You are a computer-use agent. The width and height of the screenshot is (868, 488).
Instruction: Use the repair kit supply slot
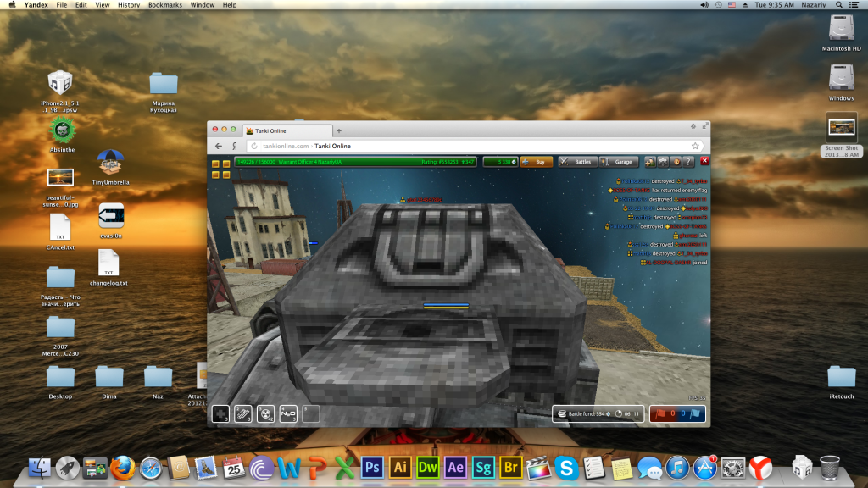220,413
